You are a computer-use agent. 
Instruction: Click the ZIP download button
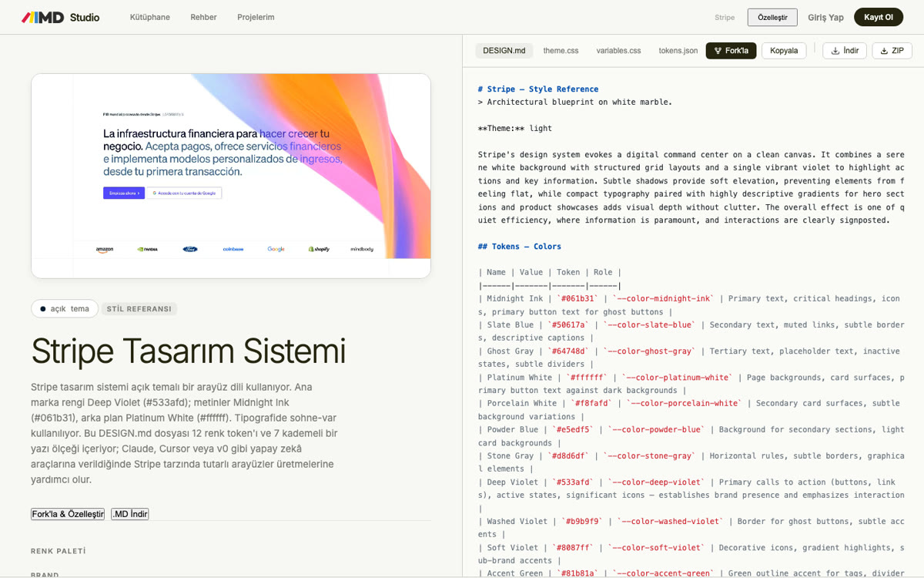pos(892,51)
